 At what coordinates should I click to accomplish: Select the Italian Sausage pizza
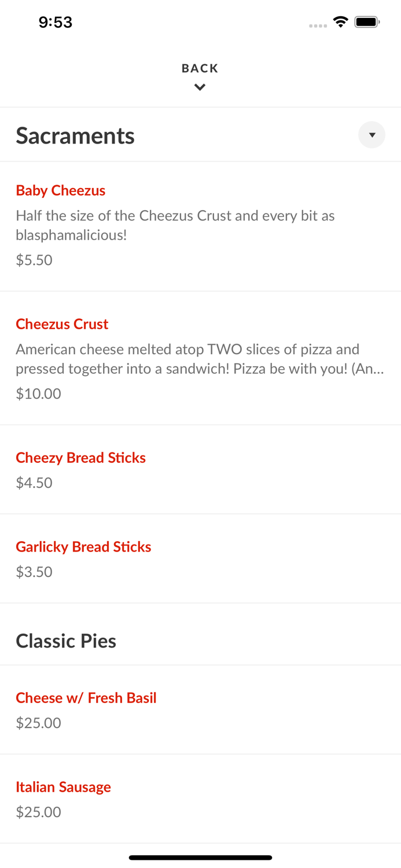pos(64,787)
